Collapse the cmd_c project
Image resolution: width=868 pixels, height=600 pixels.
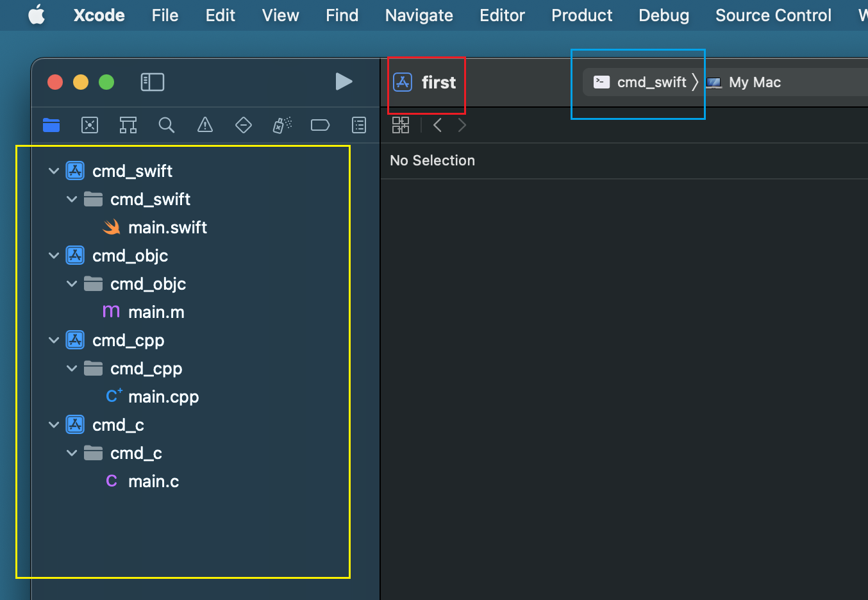(54, 425)
